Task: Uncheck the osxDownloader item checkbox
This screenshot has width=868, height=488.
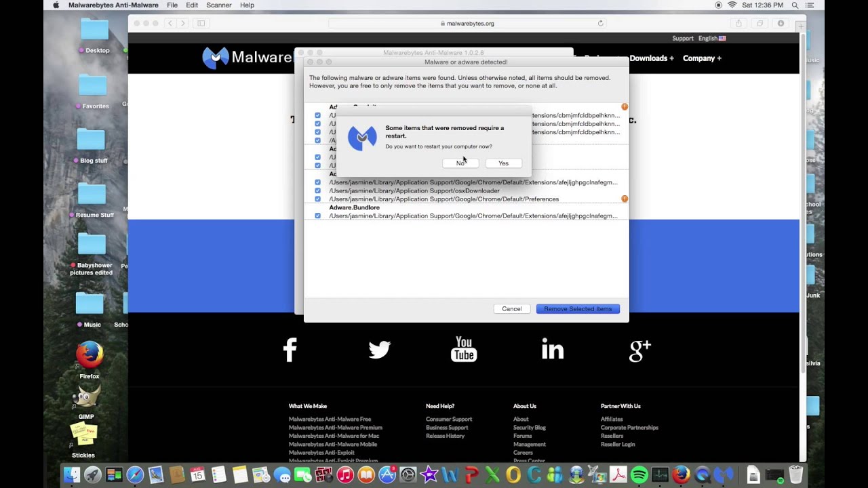Action: click(x=317, y=190)
